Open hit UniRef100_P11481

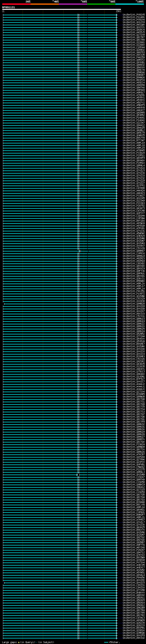[134, 17]
